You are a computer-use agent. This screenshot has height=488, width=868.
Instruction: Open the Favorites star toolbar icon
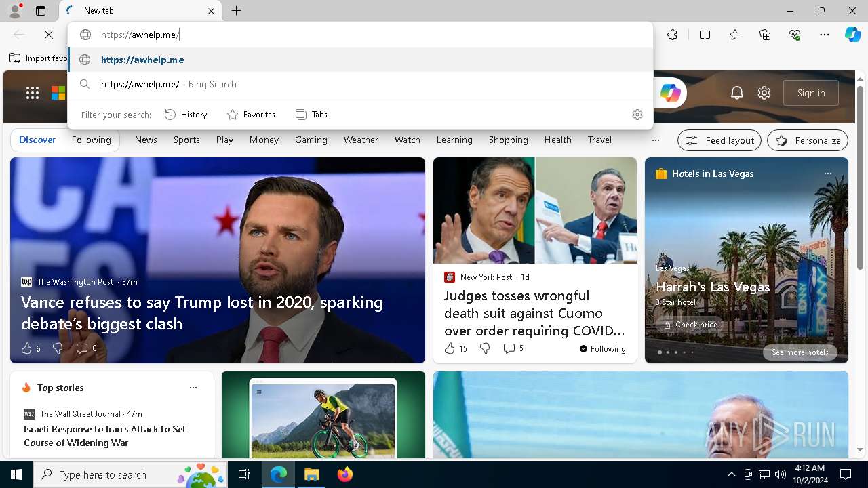click(735, 35)
